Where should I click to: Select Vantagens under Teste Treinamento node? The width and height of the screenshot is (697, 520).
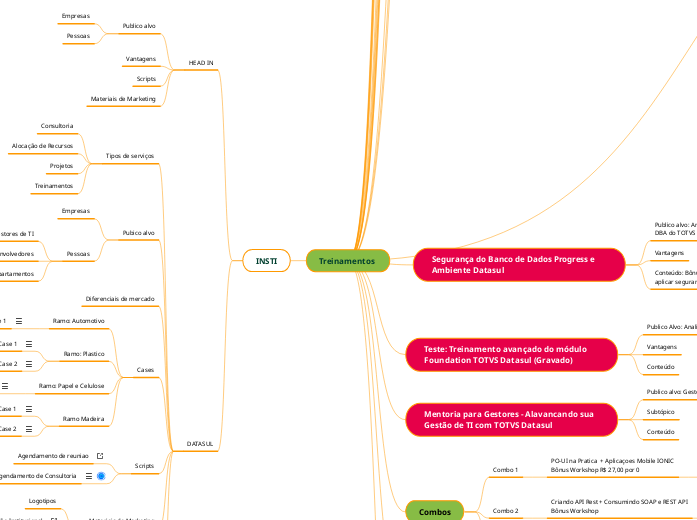click(662, 347)
